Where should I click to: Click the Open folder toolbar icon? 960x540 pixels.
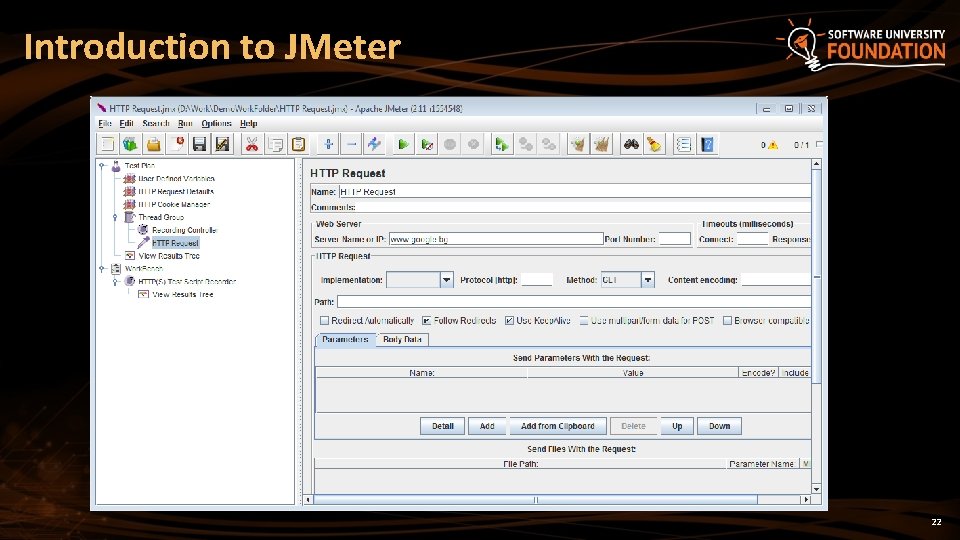pos(153,144)
